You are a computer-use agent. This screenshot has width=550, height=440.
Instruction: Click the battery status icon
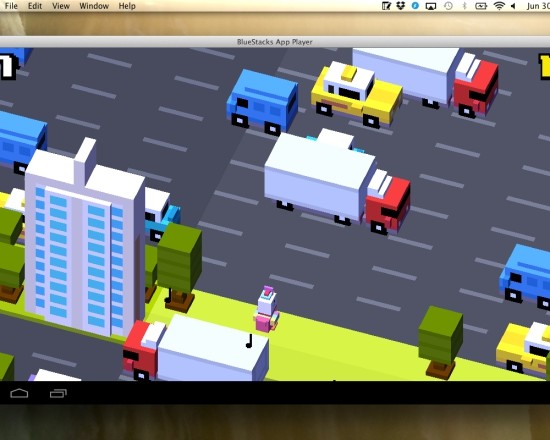(x=481, y=6)
